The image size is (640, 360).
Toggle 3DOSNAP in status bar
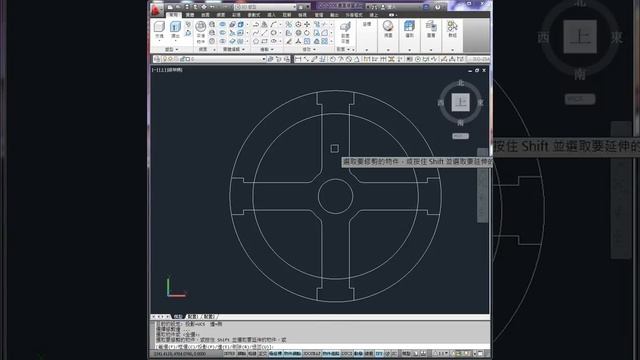pyautogui.click(x=312, y=353)
